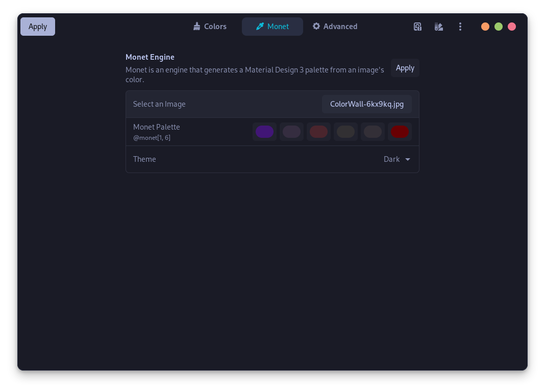
Task: Change image via the ColorWall-6kx9kq.jpg button
Action: point(366,104)
